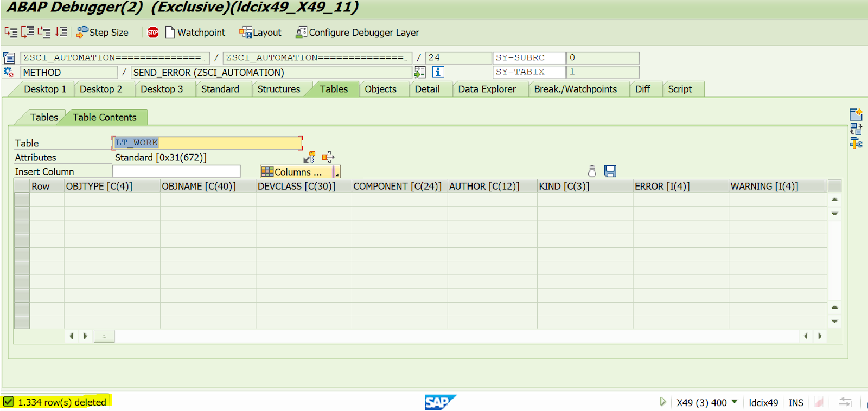Image resolution: width=868 pixels, height=411 pixels.
Task: Click the key icon below the table name field
Action: point(309,157)
